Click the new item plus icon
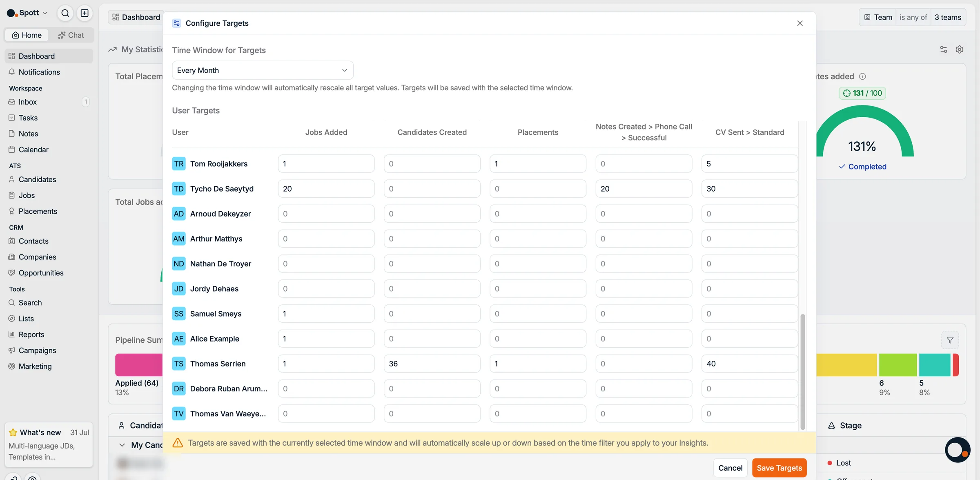Image resolution: width=980 pixels, height=480 pixels. 85,13
